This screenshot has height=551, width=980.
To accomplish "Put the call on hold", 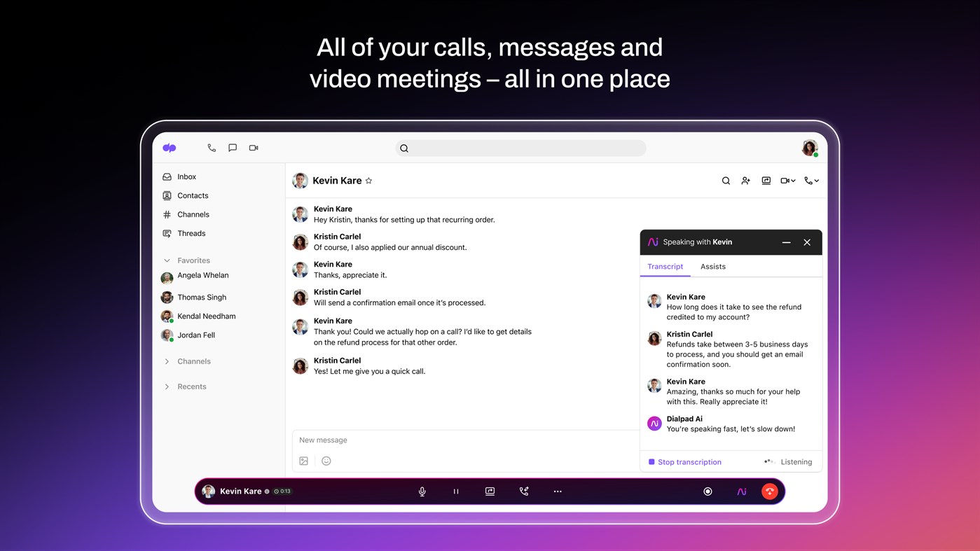I will (x=455, y=491).
